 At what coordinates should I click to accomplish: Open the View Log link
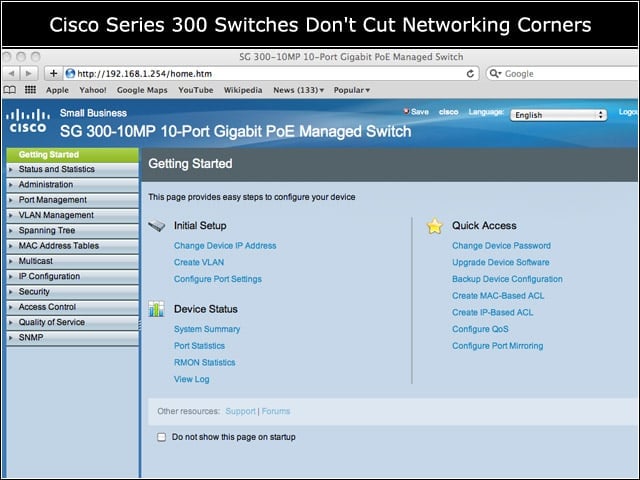pyautogui.click(x=191, y=379)
